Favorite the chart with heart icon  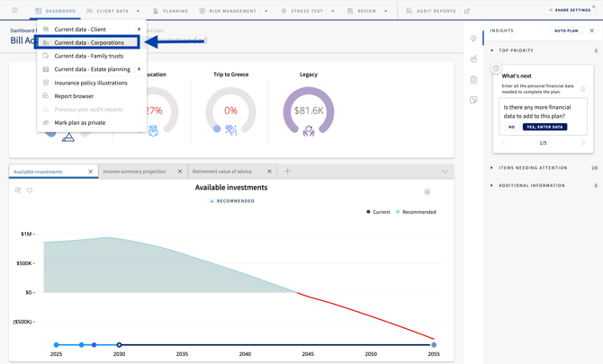point(30,190)
